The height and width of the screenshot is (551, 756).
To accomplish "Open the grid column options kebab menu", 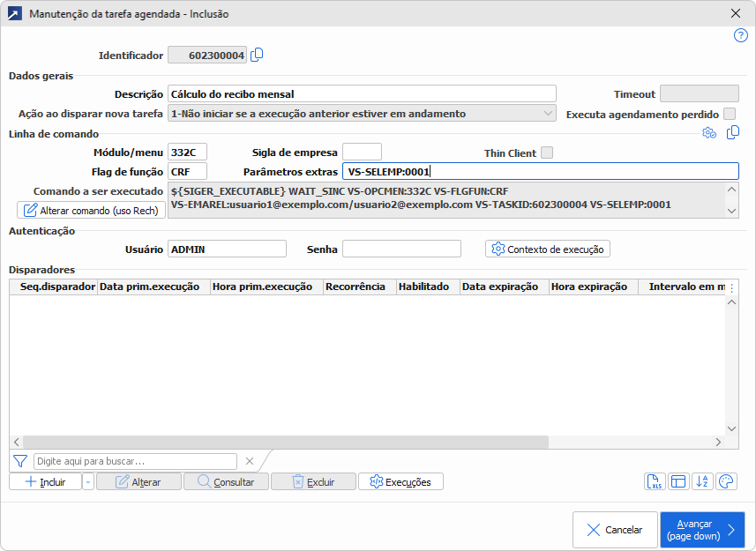I will click(731, 287).
